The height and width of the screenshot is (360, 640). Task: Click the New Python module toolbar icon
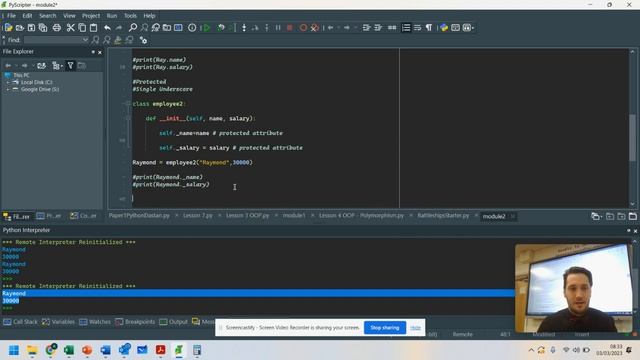[x=8, y=28]
